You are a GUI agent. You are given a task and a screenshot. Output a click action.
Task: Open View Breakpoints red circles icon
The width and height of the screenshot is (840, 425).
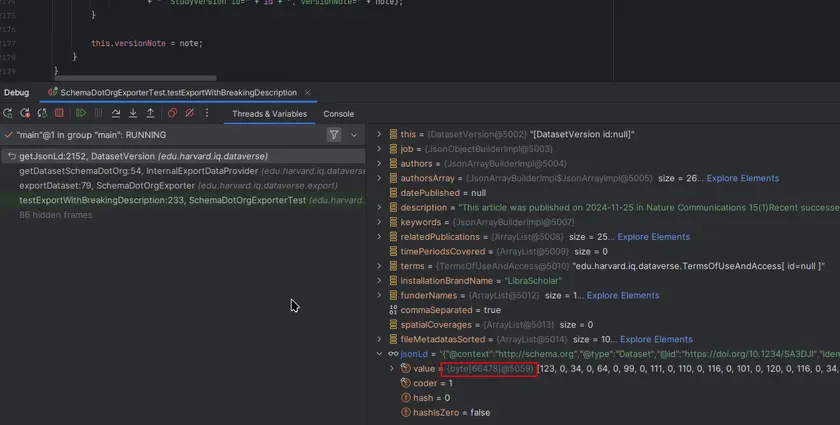(173, 114)
